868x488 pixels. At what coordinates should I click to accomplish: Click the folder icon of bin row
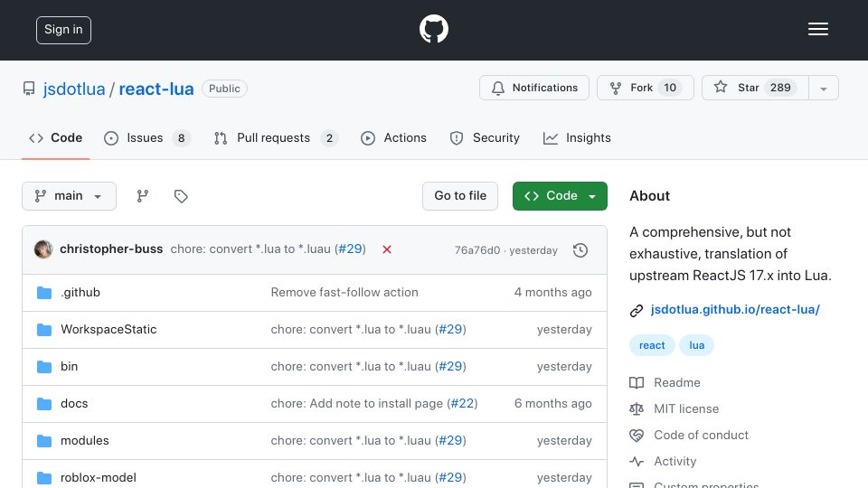(x=44, y=367)
